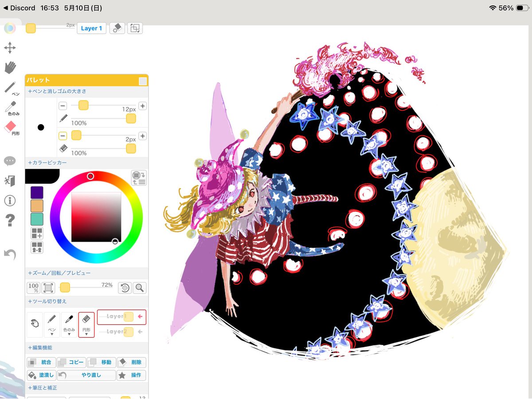Collapse the ツール切り替え section
The width and height of the screenshot is (532, 399).
[47, 301]
